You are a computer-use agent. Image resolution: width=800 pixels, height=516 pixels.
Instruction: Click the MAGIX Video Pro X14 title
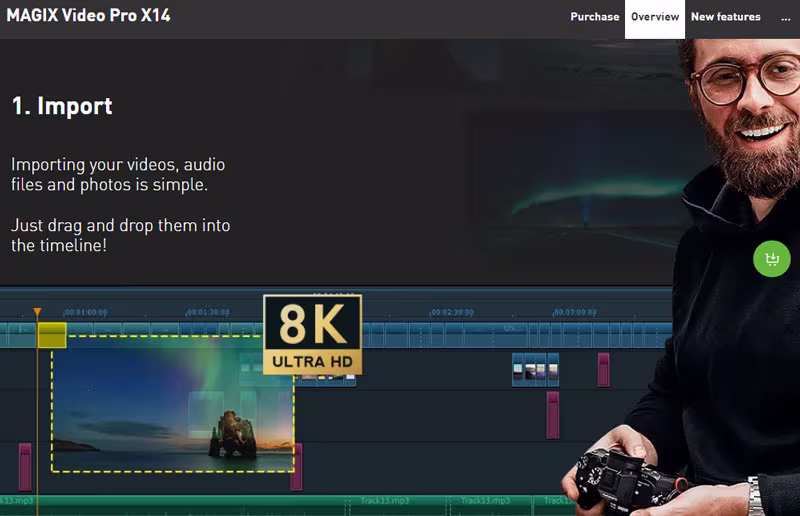pyautogui.click(x=88, y=15)
